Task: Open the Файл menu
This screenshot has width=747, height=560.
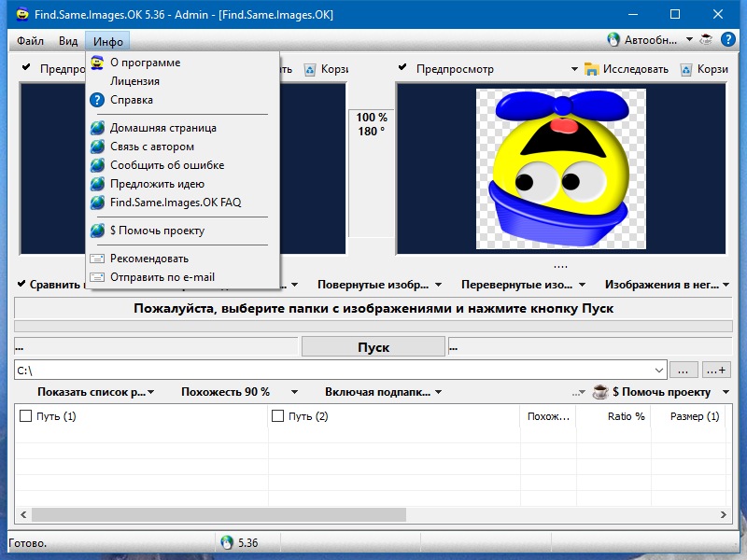Action: (x=31, y=41)
